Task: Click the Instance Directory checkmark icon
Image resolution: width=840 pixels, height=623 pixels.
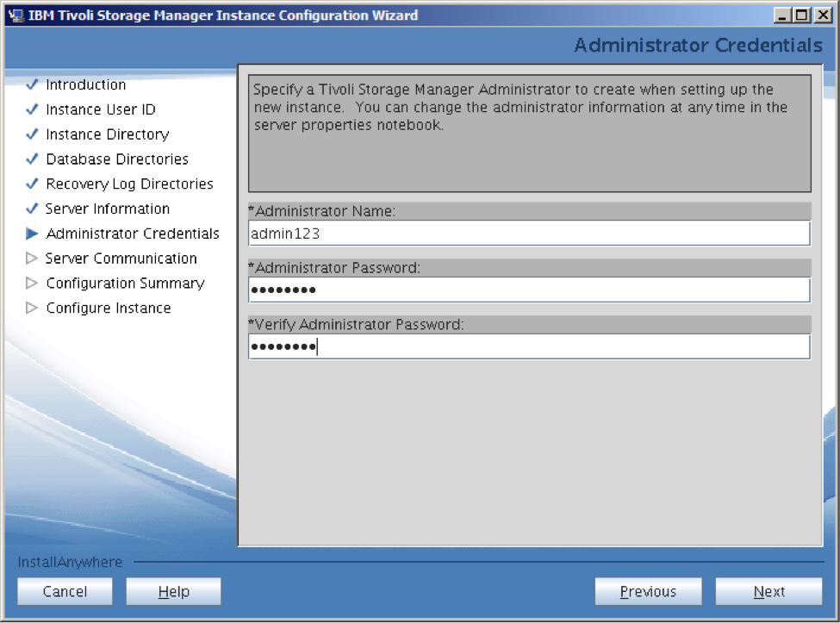Action: 32,134
